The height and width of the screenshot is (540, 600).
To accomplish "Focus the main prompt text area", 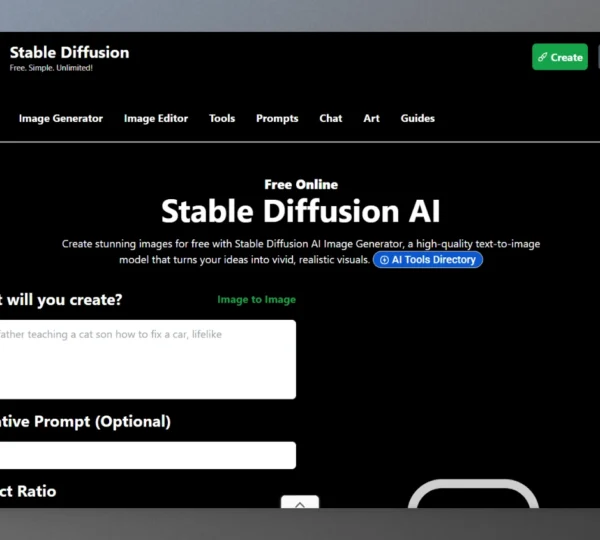I will (x=148, y=359).
